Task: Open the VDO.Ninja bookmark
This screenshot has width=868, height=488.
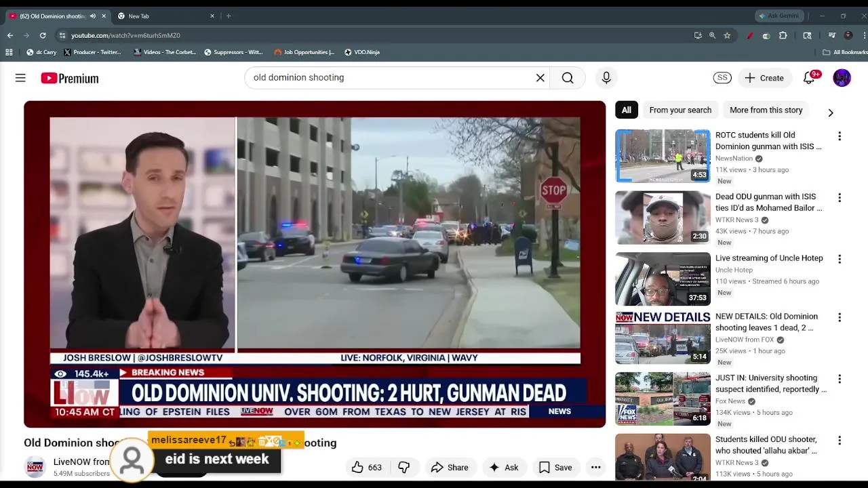Action: (362, 52)
